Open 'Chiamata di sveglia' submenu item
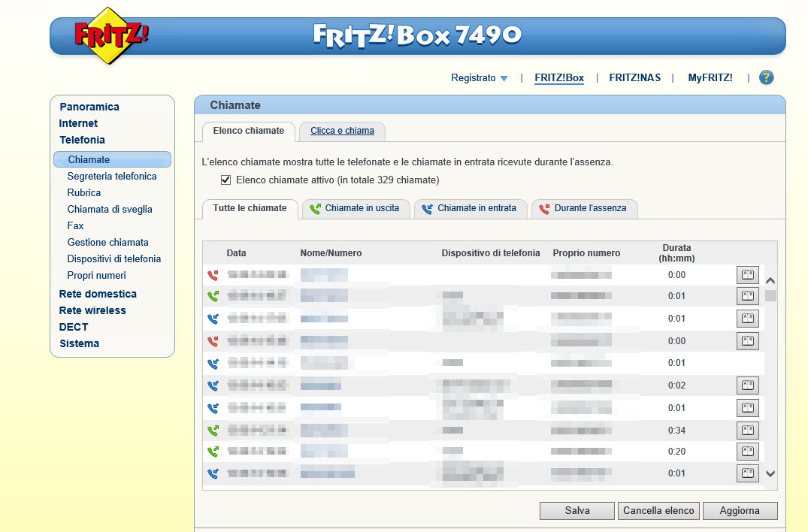 coord(110,209)
